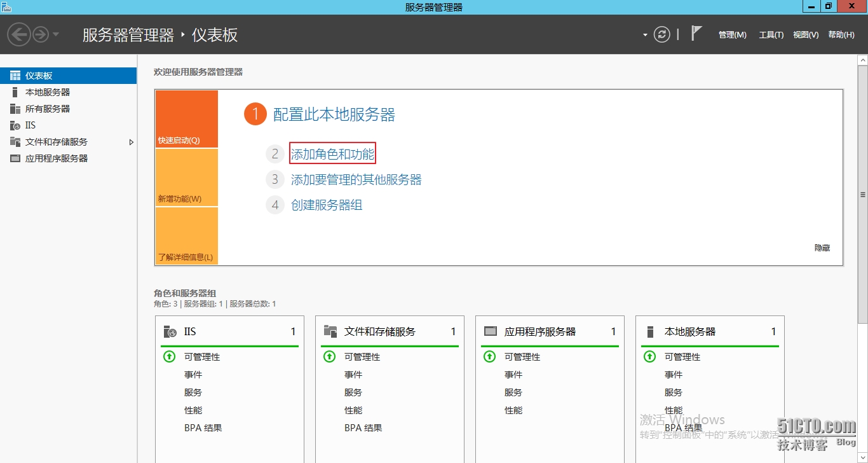Click the 添加角色和功能 link
The width and height of the screenshot is (868, 463).
332,153
